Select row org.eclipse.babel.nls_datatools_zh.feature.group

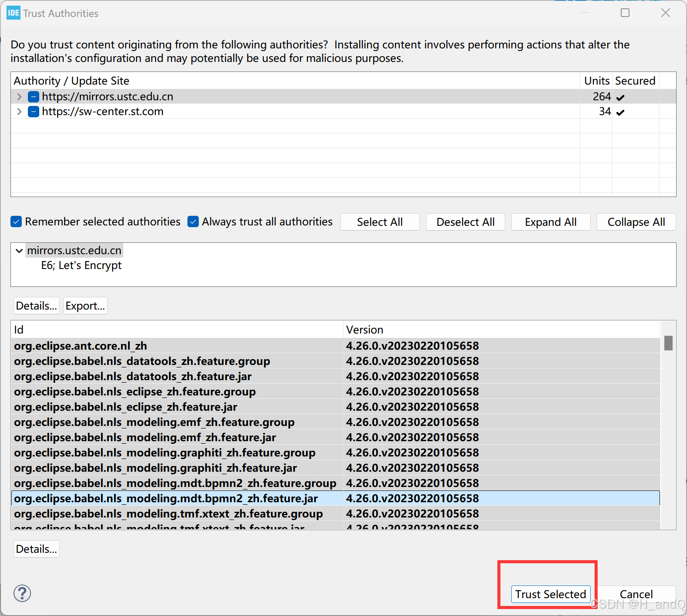(x=336, y=361)
